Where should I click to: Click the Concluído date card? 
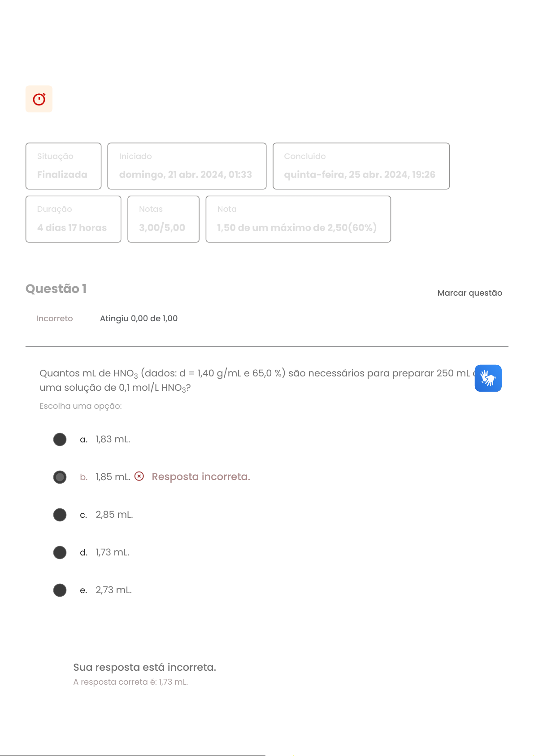[x=361, y=166]
